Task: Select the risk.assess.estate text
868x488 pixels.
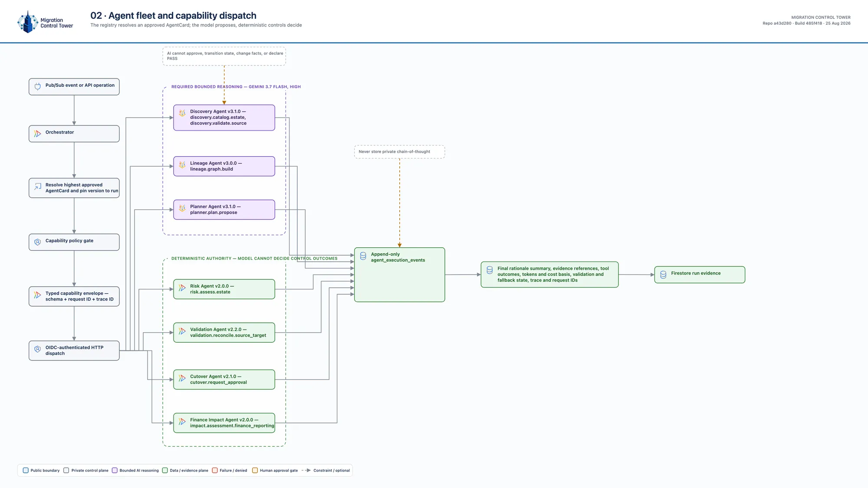Action: coord(210,292)
